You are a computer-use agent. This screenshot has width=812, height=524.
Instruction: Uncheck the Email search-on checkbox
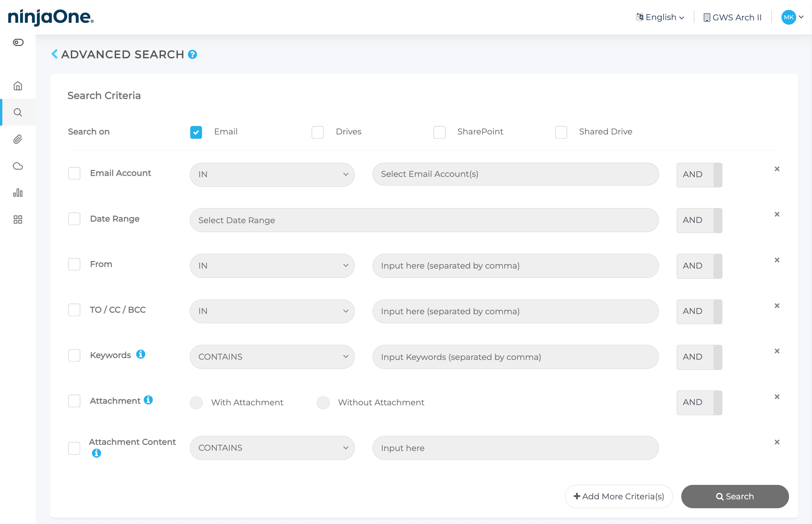coord(196,132)
